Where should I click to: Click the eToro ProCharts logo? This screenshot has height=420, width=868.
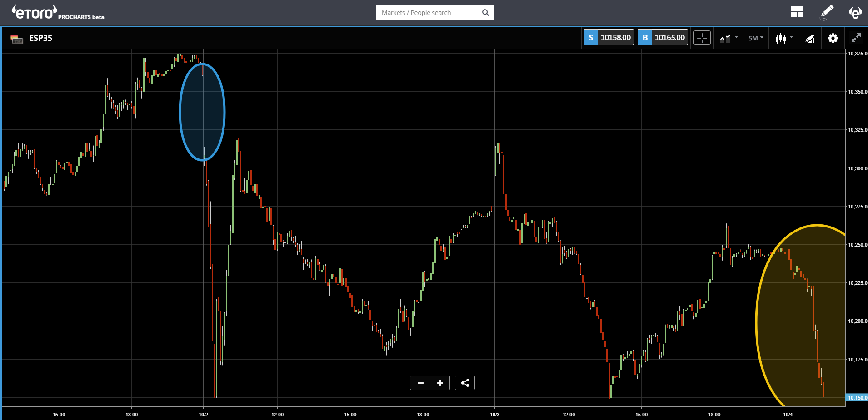[58, 12]
